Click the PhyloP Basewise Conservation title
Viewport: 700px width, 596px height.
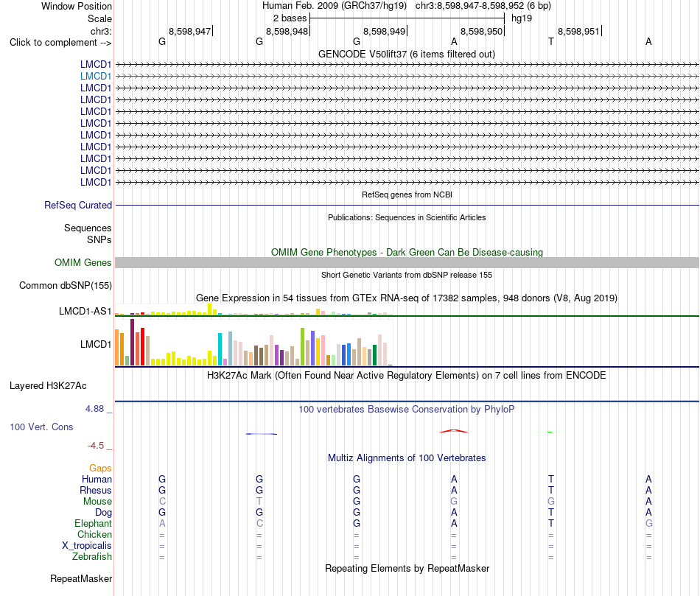pos(407,410)
